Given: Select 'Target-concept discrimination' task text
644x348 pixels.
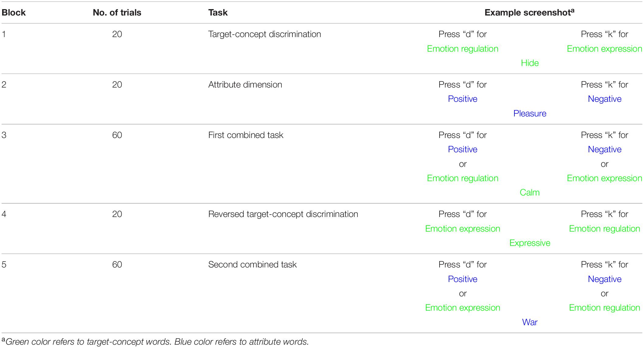Looking at the screenshot, I should (265, 34).
